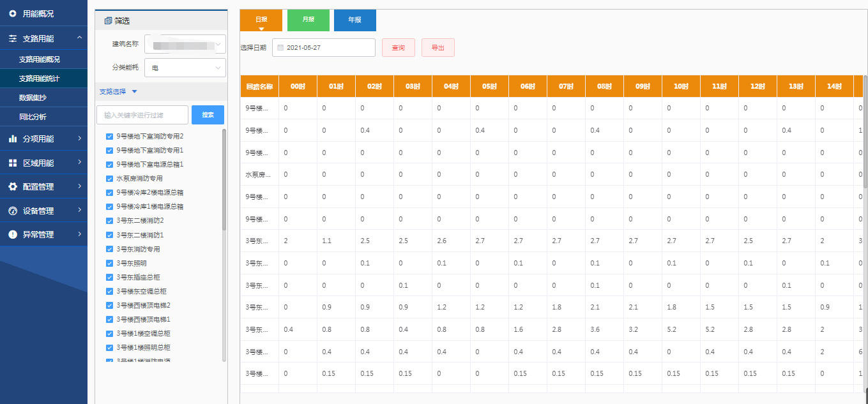Switch to the 年报 tab
The height and width of the screenshot is (404, 868).
355,20
